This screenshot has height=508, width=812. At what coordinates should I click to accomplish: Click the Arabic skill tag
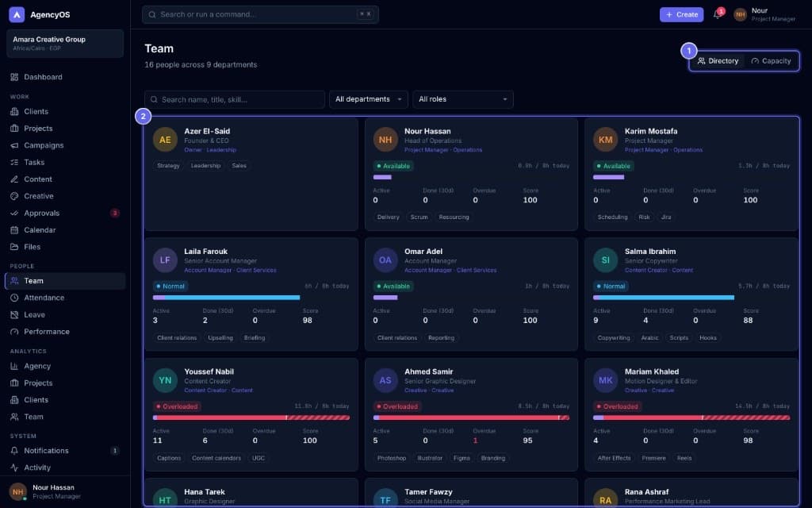coord(650,338)
